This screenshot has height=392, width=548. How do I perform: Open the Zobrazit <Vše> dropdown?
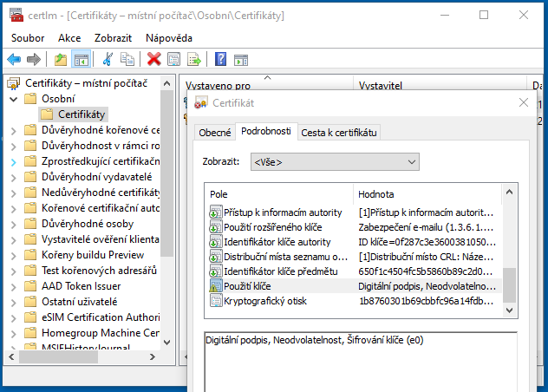click(335, 162)
